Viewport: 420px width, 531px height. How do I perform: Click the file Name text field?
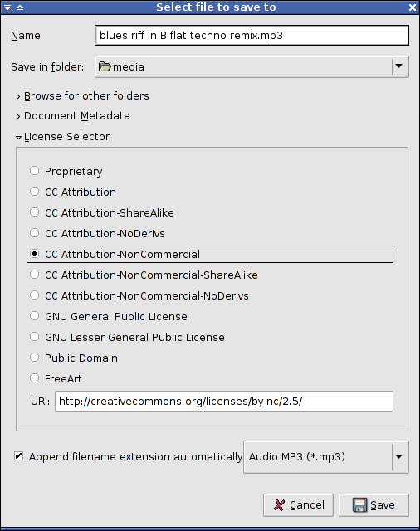tap(252, 35)
